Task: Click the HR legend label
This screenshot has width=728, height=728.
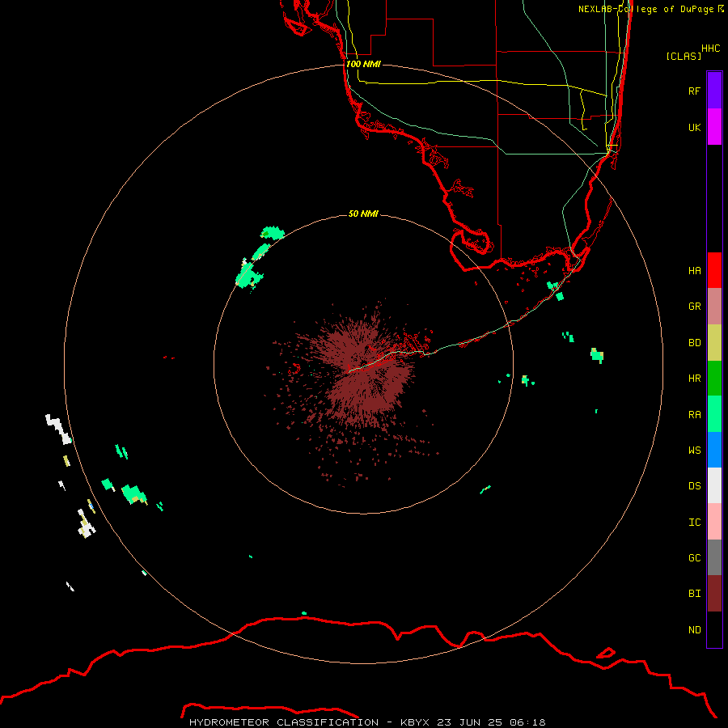Action: coord(694,379)
